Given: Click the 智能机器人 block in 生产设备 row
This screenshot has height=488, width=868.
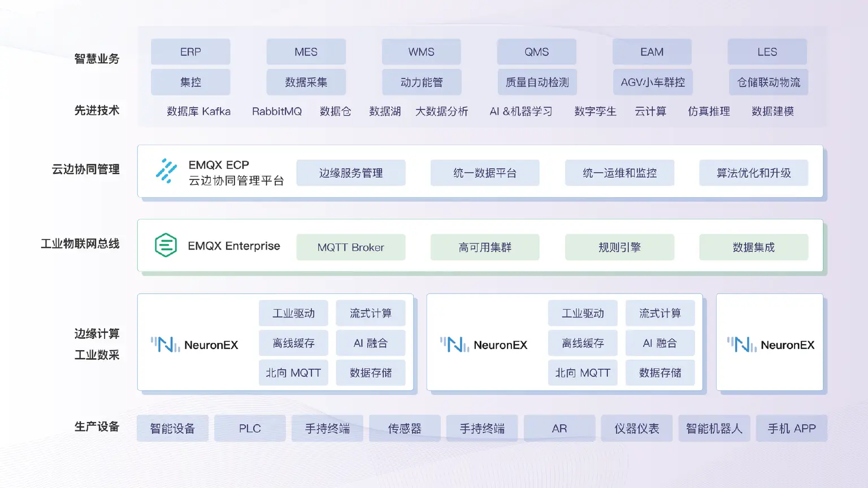Looking at the screenshot, I should tap(714, 428).
